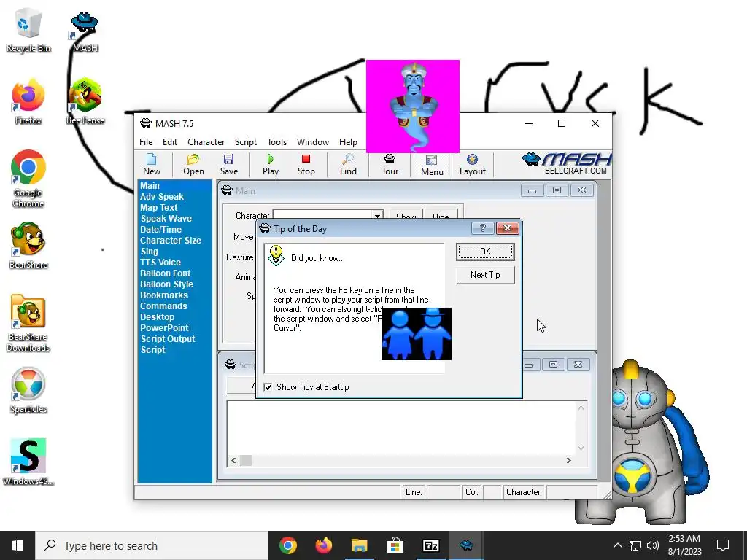
Task: Click the Windows Start button
Action: 18,545
